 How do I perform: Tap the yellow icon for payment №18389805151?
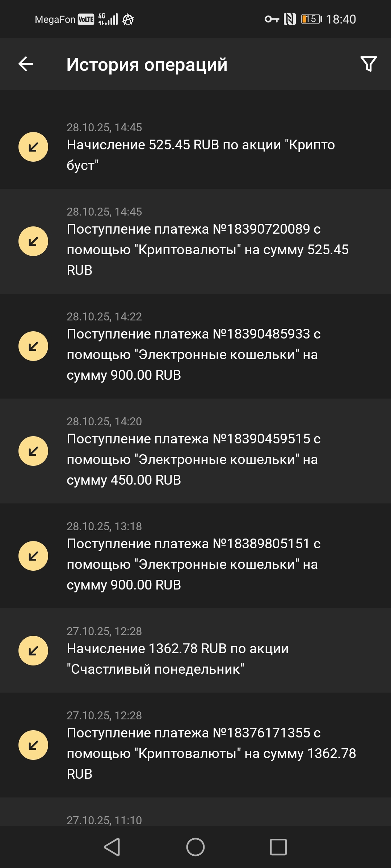pos(33,556)
